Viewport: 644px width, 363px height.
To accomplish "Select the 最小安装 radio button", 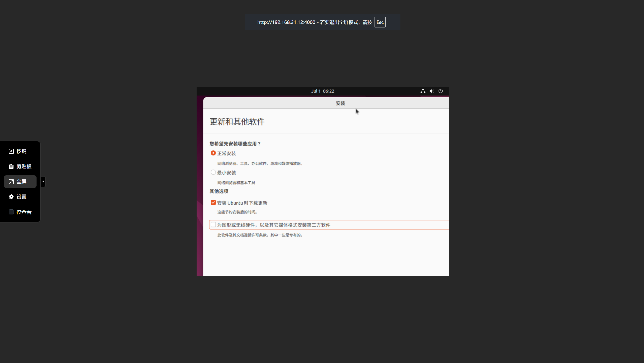I will [213, 172].
